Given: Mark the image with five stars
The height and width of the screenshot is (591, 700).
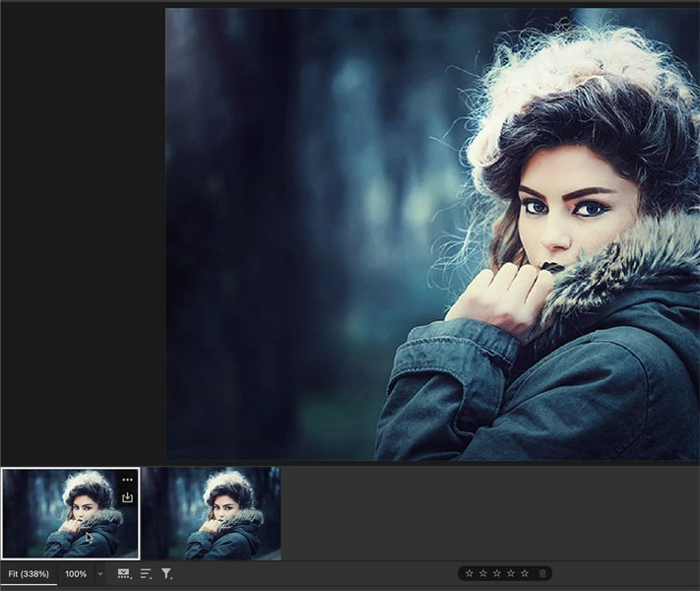Looking at the screenshot, I should [x=524, y=573].
